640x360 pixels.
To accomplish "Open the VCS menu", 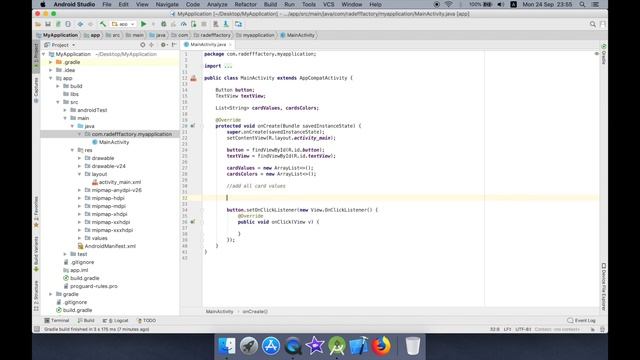I will 329,4.
